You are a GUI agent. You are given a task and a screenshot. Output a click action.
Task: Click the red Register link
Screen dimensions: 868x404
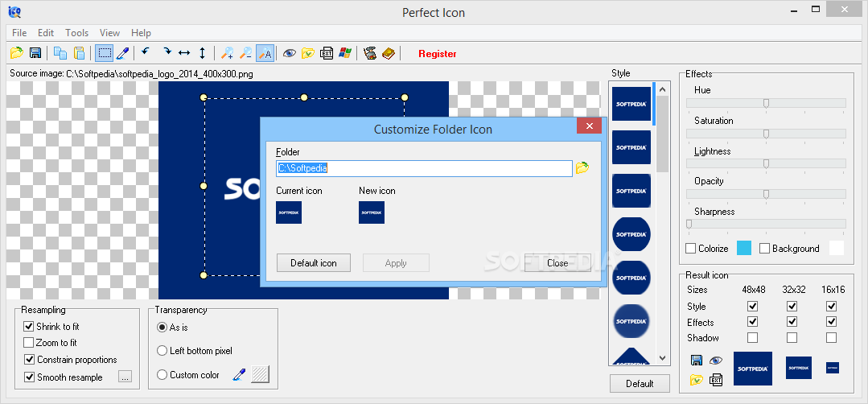438,54
